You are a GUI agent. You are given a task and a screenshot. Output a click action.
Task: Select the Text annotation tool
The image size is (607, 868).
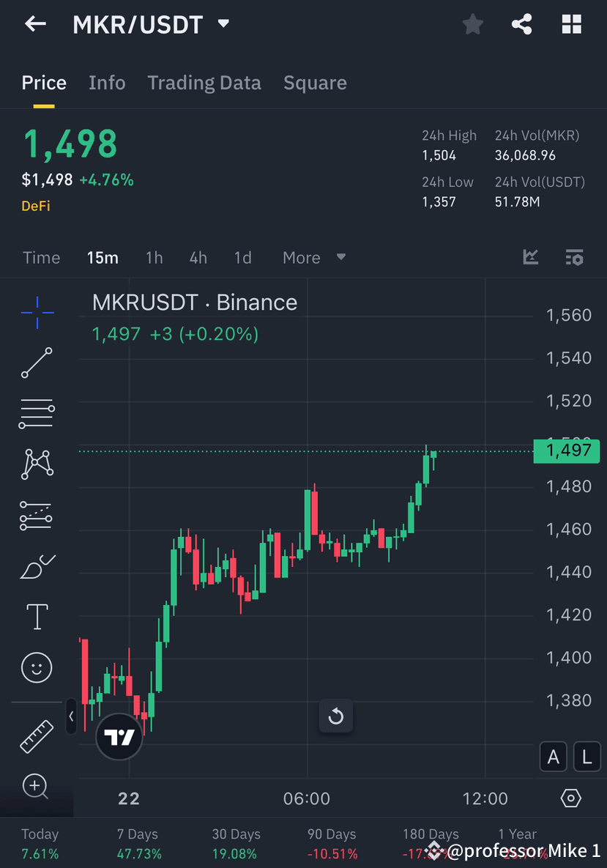(x=37, y=617)
